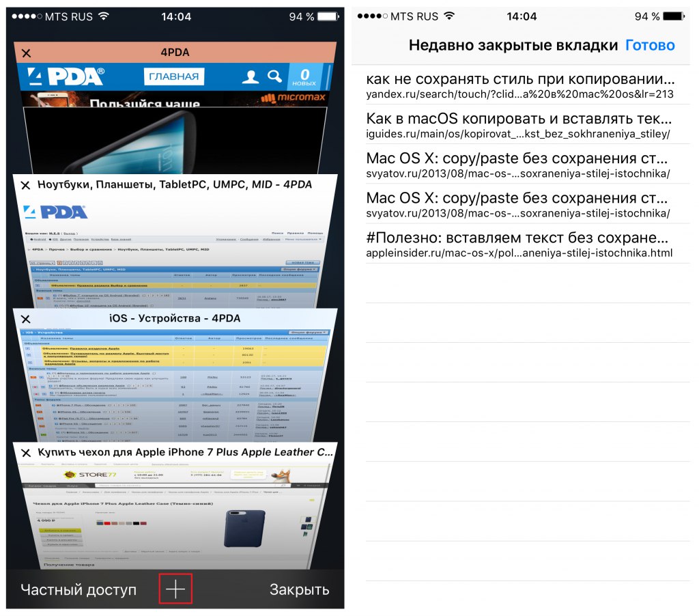Click the 4PDA logo in top tab
This screenshot has height=616, width=699.
click(66, 76)
